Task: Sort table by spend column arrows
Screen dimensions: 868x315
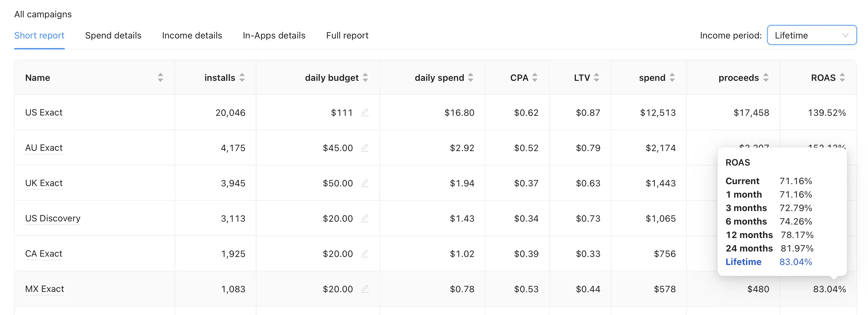Action: click(x=672, y=78)
